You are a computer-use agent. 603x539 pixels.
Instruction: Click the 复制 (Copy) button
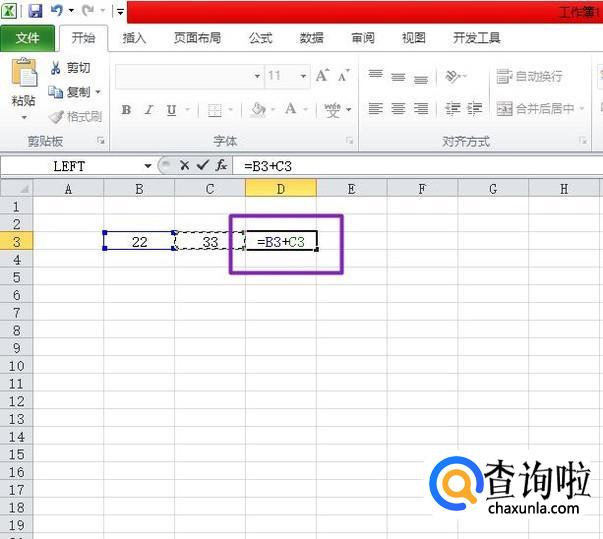pyautogui.click(x=70, y=92)
